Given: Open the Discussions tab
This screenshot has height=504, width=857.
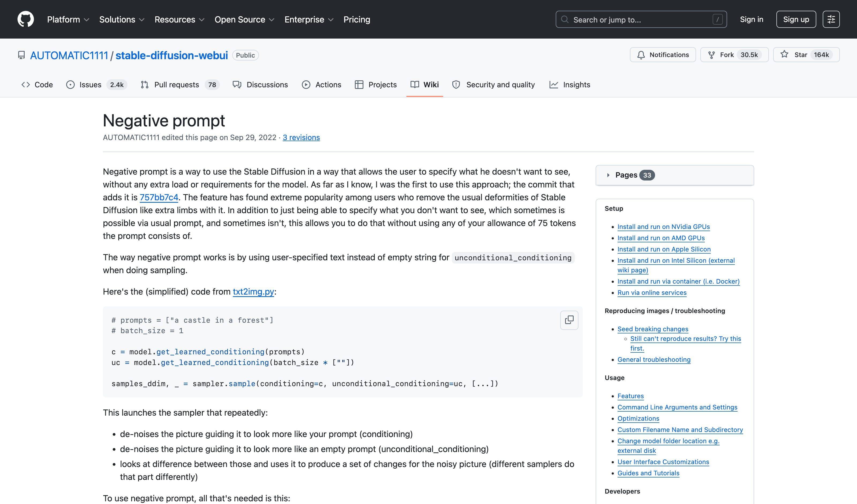Looking at the screenshot, I should (x=260, y=85).
